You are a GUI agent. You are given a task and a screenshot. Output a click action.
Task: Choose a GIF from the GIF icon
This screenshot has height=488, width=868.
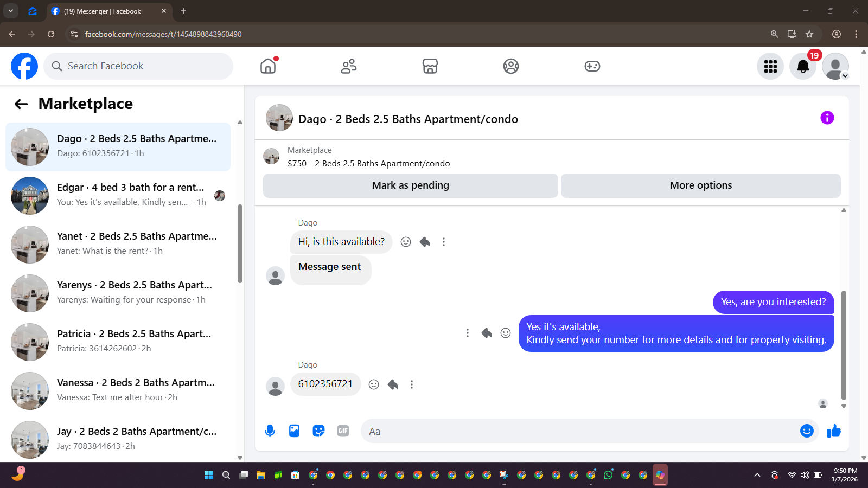coord(343,431)
